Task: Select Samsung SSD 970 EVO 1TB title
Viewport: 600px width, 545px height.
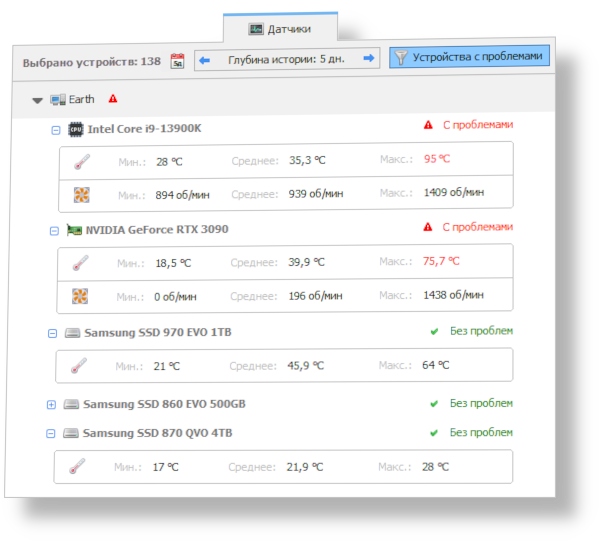Action: tap(158, 332)
